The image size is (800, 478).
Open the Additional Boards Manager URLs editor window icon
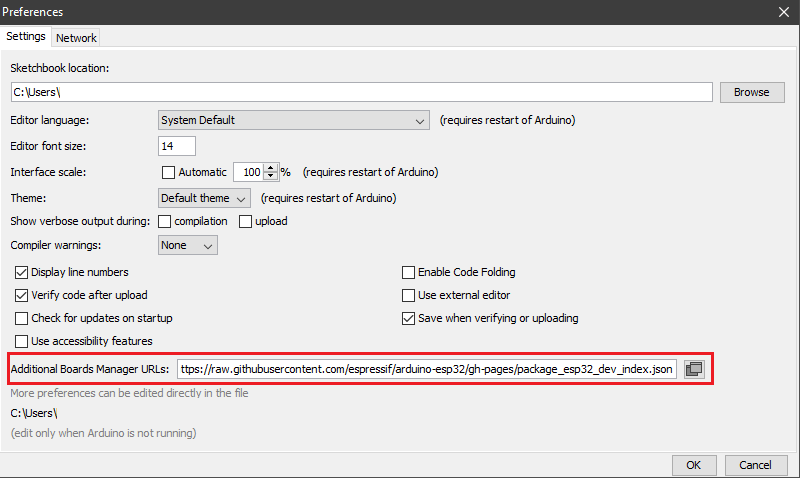(x=694, y=369)
